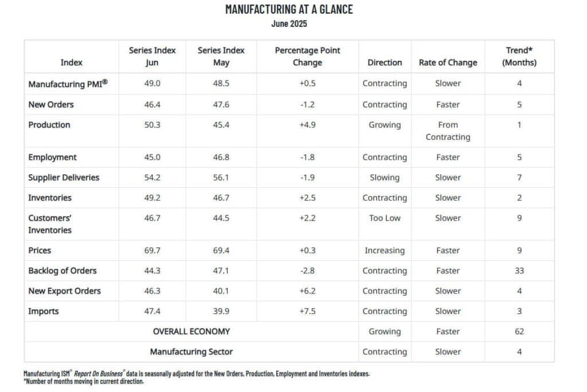
Task: Click the 'New Orders' row label
Action: (51, 104)
